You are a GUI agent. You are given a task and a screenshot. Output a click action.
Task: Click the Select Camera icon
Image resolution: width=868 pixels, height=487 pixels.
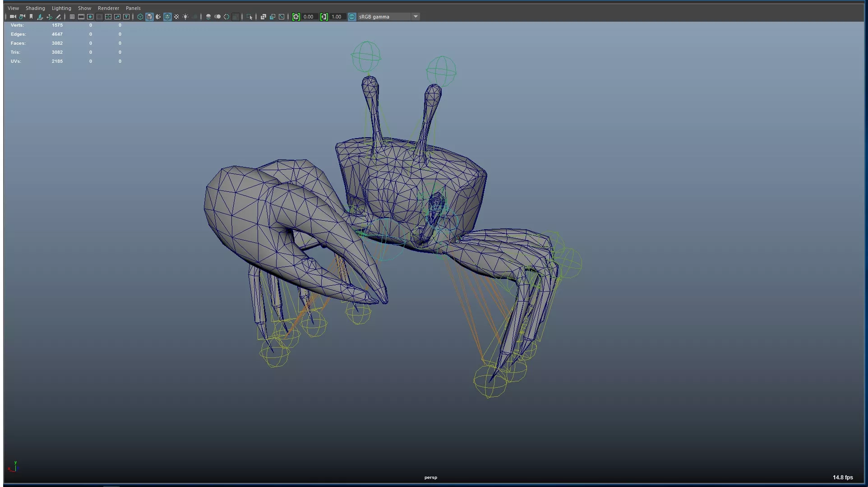[x=13, y=17]
